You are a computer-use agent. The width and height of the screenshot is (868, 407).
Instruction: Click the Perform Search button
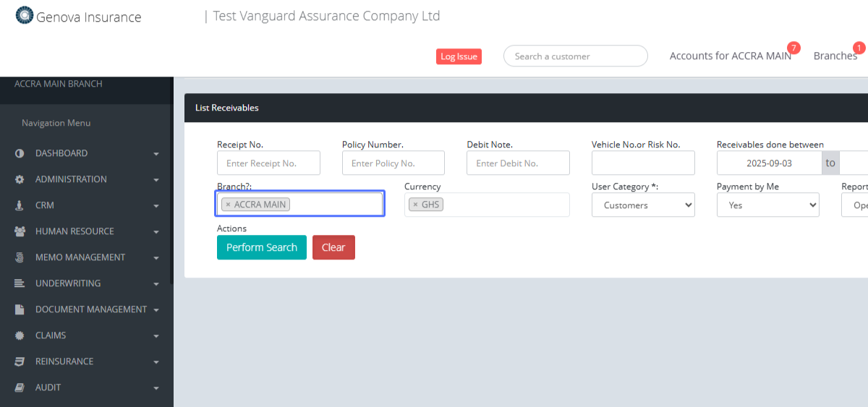point(261,247)
